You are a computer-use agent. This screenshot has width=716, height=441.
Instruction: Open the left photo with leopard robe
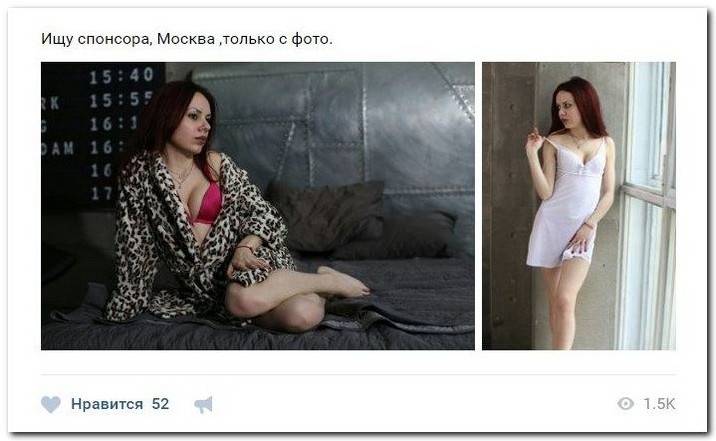coord(258,206)
